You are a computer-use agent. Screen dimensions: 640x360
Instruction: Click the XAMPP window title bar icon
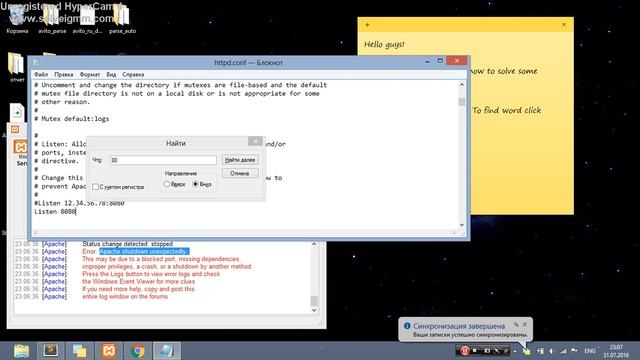pos(15,129)
